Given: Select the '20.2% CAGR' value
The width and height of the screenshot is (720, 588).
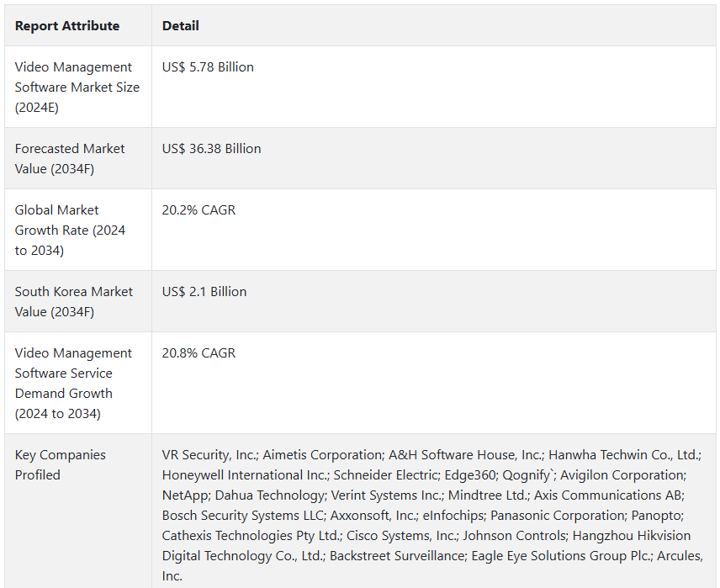Looking at the screenshot, I should click(x=199, y=210).
